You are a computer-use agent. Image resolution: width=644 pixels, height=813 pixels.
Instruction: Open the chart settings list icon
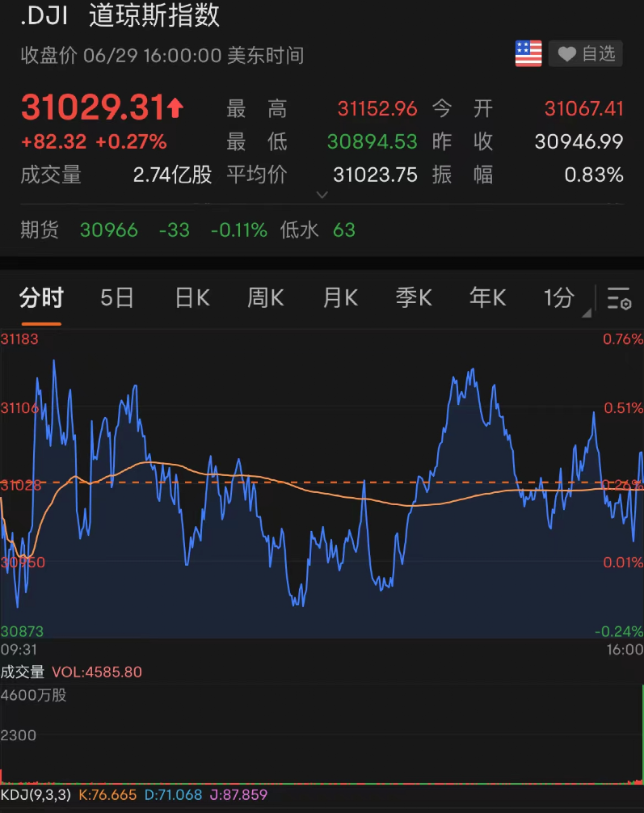pyautogui.click(x=619, y=298)
